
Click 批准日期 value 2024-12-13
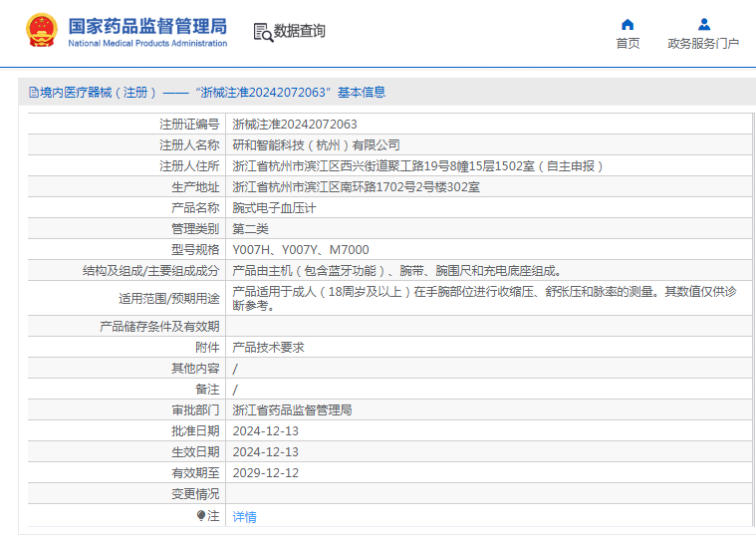pos(266,431)
